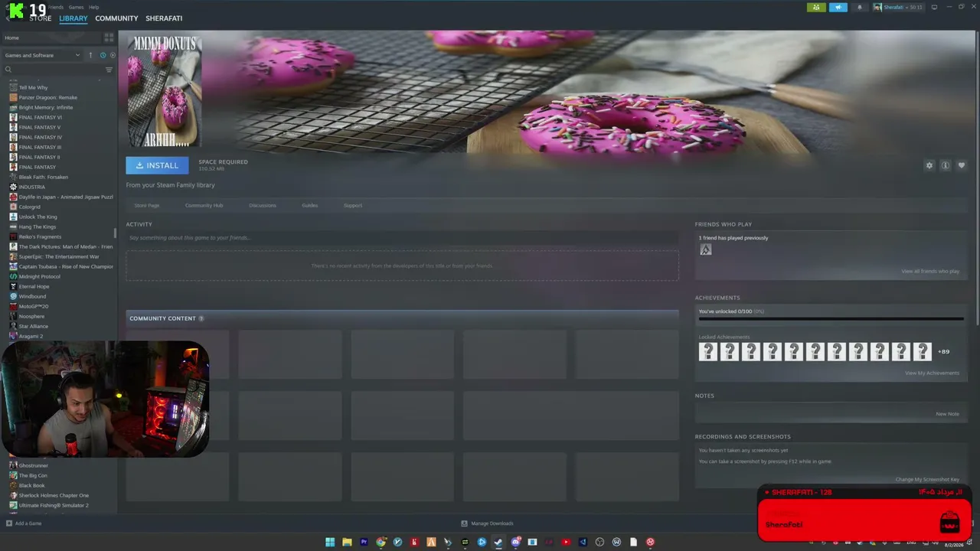Open Community Content help question mark
Viewport: 980px width, 551px height.
[x=201, y=318]
